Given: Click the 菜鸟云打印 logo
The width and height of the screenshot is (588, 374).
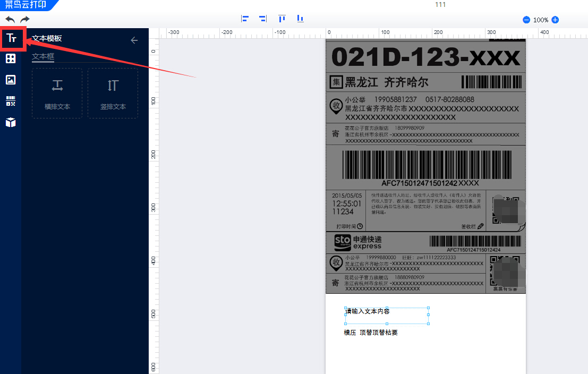Looking at the screenshot, I should (x=25, y=4).
